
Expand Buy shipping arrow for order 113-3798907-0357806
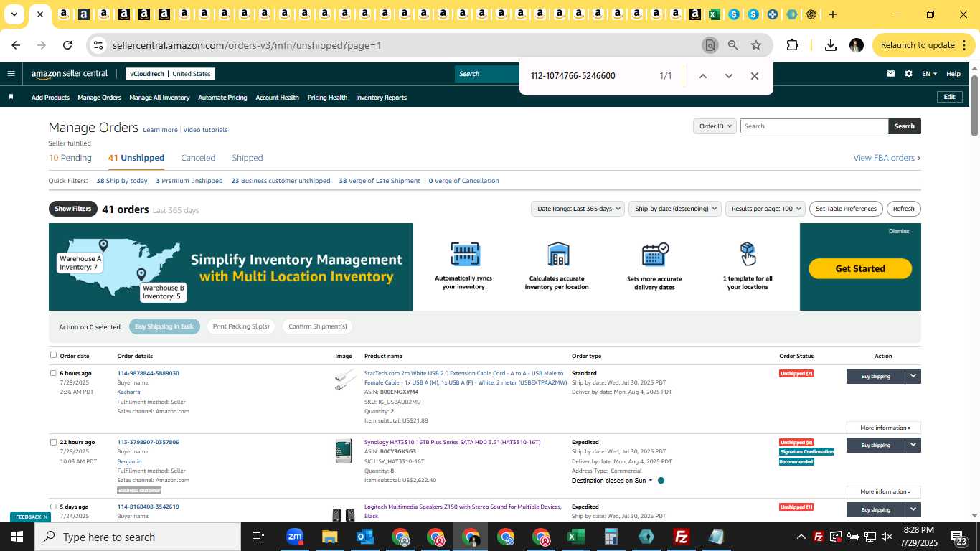(x=913, y=445)
